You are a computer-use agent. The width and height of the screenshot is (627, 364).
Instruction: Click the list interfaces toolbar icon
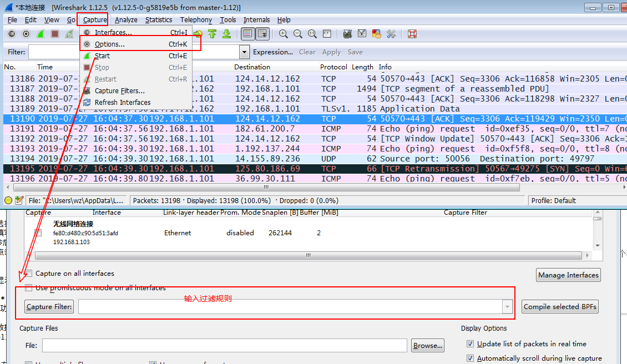(x=12, y=34)
